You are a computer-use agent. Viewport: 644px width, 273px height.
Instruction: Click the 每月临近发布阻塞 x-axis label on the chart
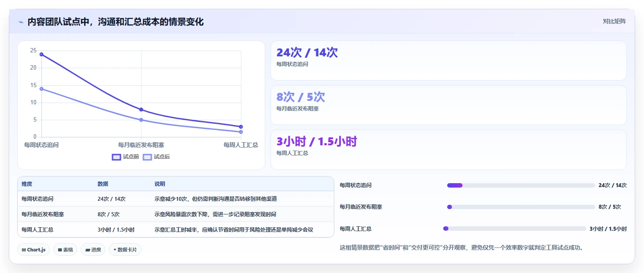[141, 145]
